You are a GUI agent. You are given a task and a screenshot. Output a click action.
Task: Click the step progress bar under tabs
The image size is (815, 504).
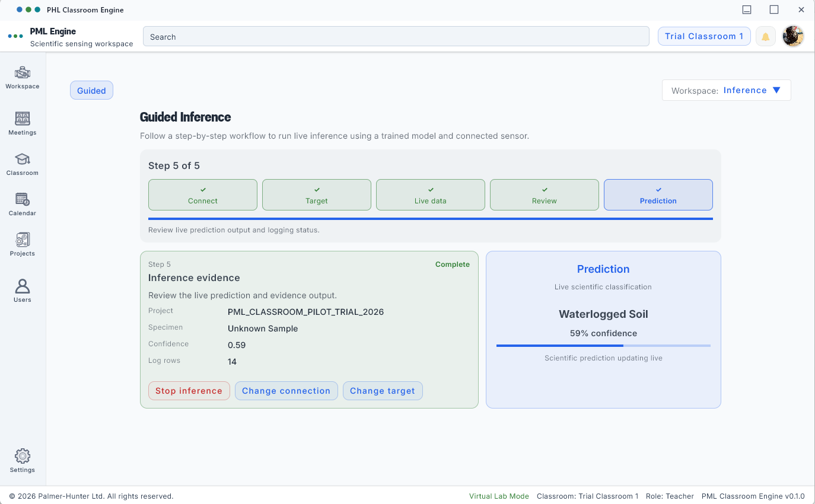431,219
